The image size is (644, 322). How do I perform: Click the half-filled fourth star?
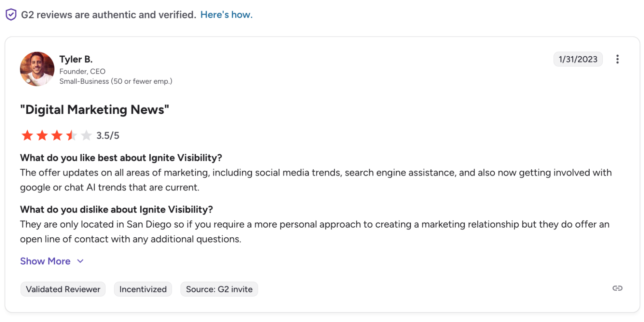(71, 136)
